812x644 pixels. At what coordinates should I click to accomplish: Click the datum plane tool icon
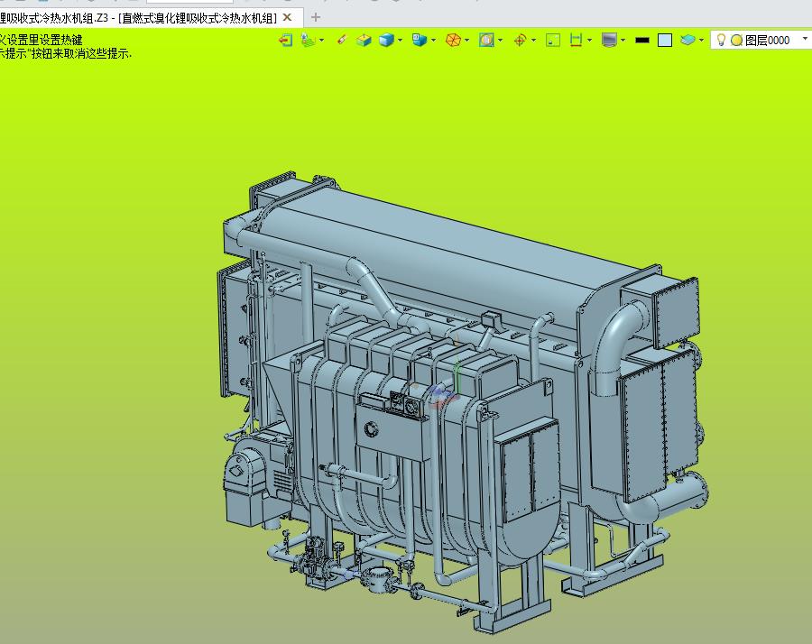(309, 40)
